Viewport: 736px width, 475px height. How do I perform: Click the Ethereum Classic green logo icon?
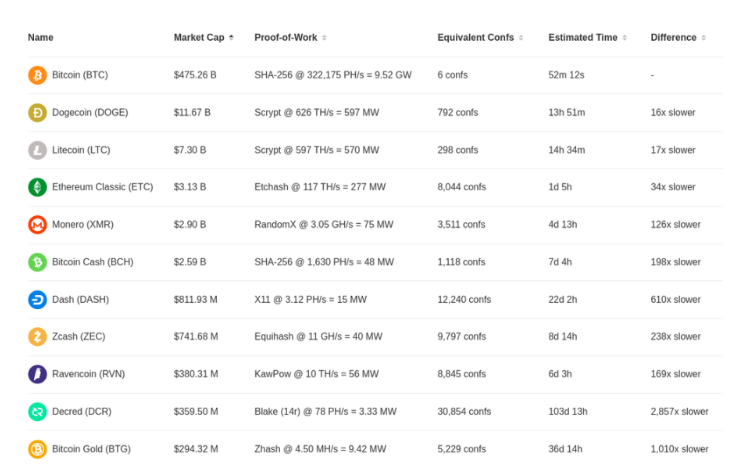38,187
